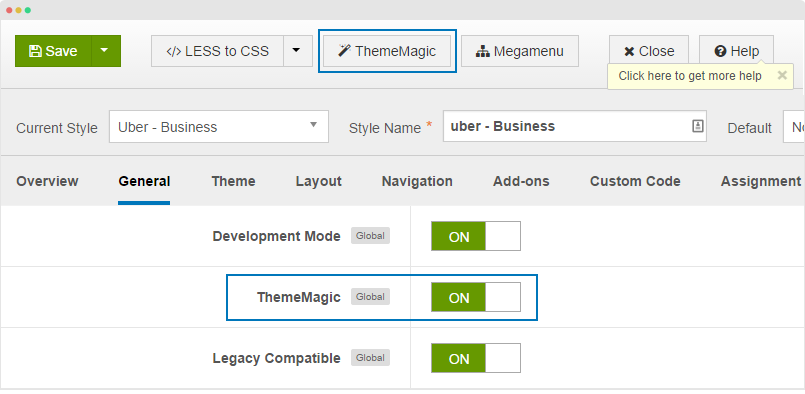Viewport: 805px width, 394px height.
Task: Open the Custom Code tab
Action: pyautogui.click(x=635, y=181)
